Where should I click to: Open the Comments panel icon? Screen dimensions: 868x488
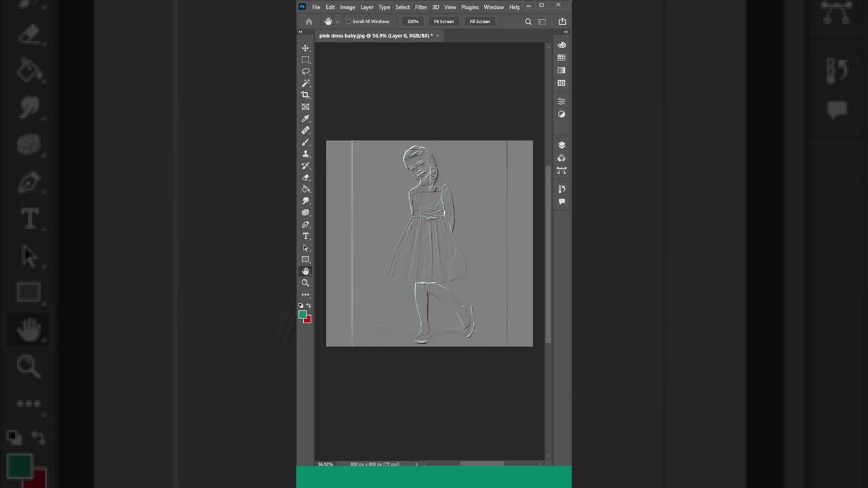click(561, 201)
